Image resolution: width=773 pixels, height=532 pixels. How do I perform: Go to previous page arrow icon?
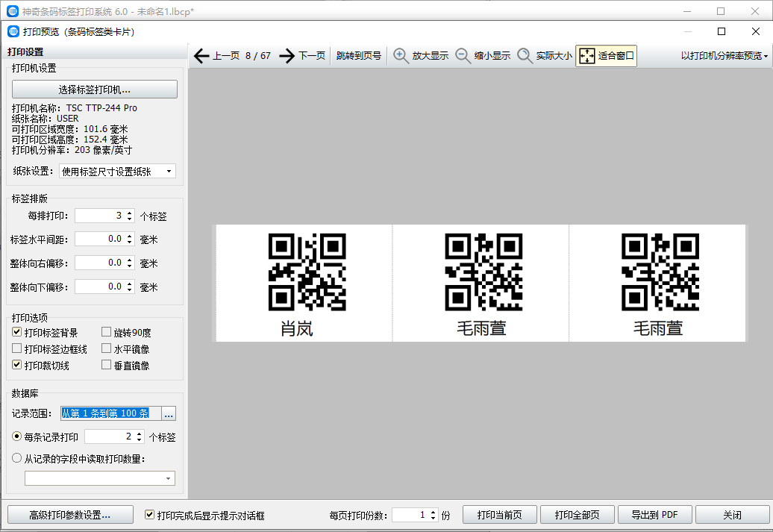tap(201, 56)
